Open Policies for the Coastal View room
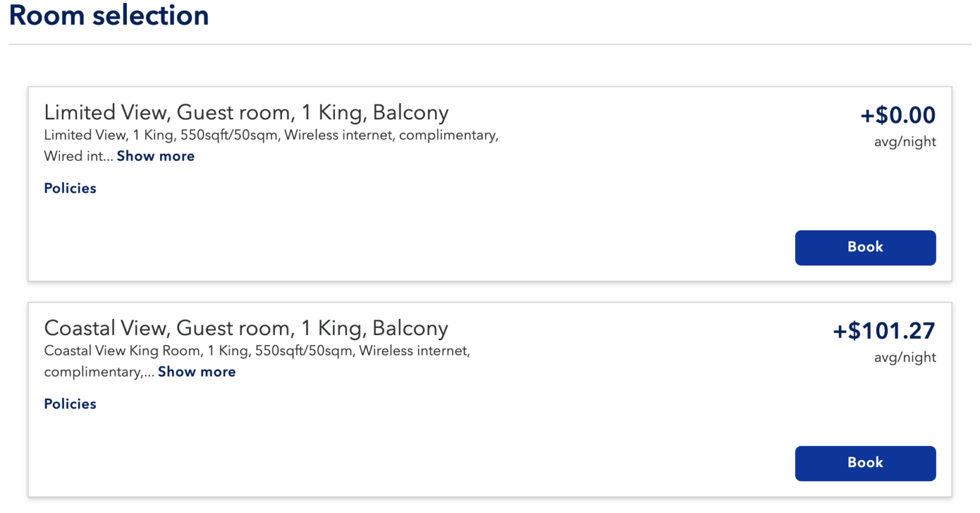Viewport: 980px width, 513px height. pyautogui.click(x=70, y=404)
